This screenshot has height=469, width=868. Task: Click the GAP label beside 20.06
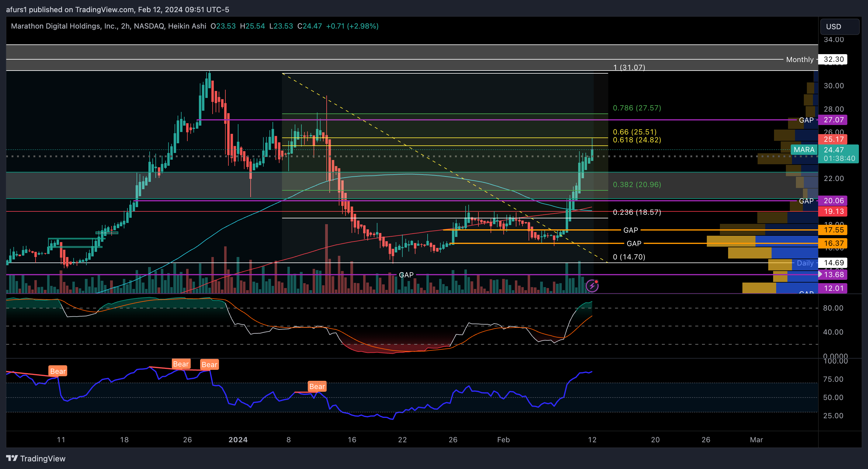[x=806, y=201]
